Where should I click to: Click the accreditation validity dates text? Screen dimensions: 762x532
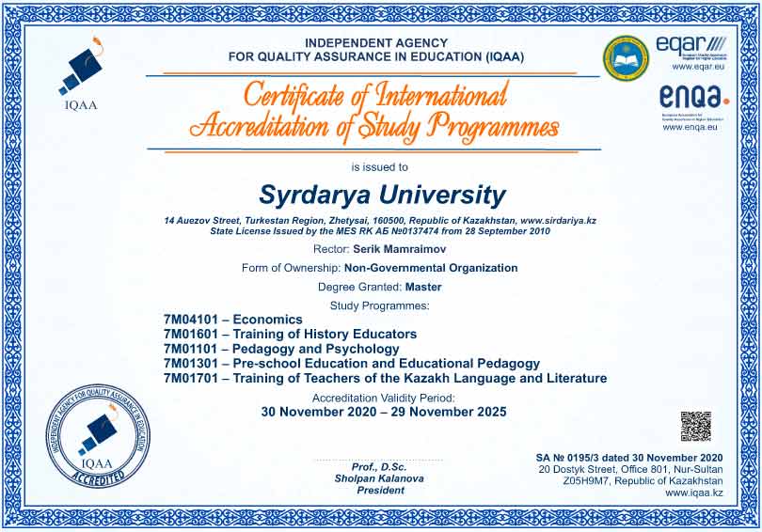coord(383,412)
